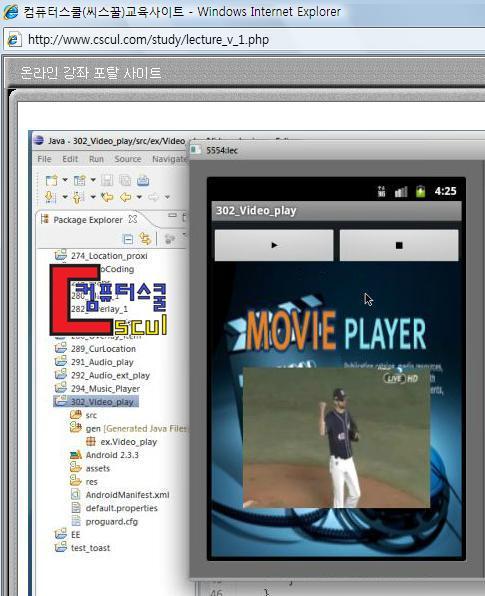Minimize the Package Explorer panel

[172, 216]
